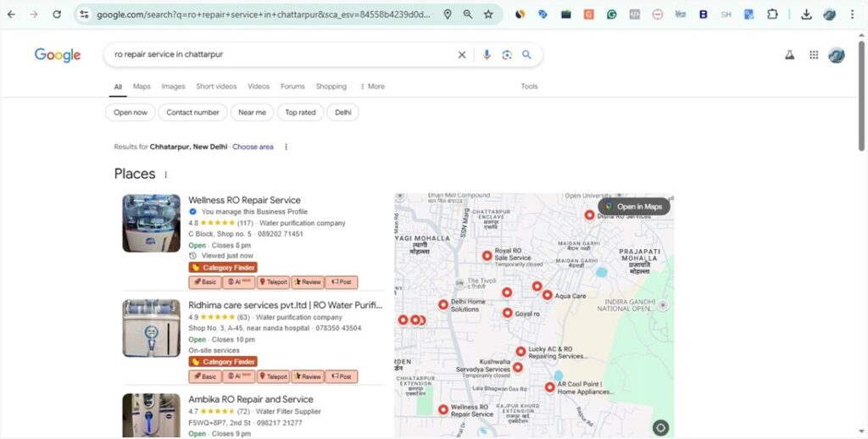Apply the Contact number filter chip
The height and width of the screenshot is (439, 868).
[x=192, y=113]
